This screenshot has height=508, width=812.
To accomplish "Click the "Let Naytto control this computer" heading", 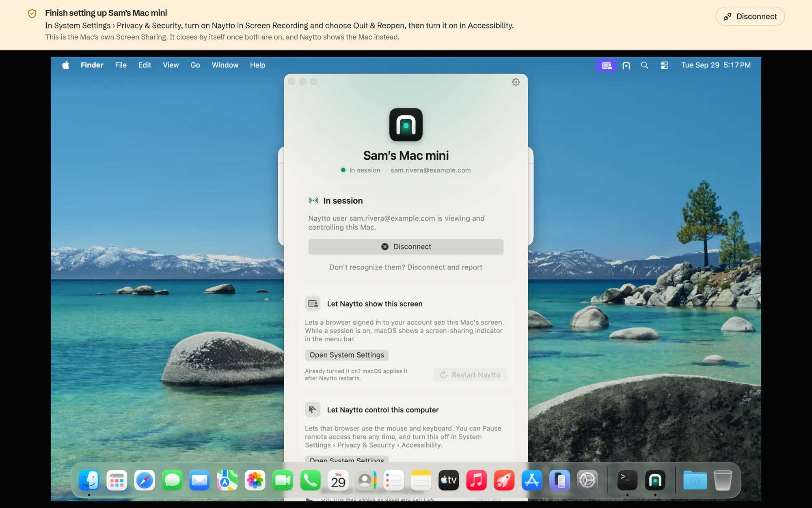I will click(383, 410).
